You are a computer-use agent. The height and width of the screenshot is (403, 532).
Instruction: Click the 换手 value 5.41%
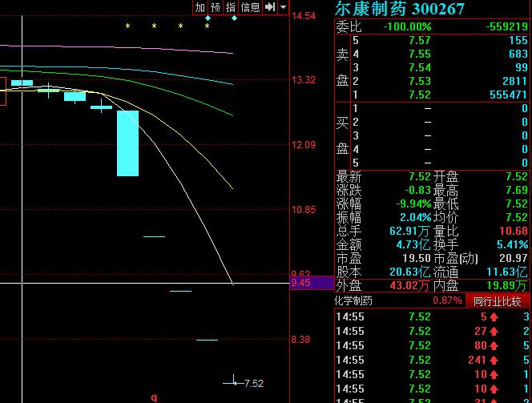tap(513, 244)
